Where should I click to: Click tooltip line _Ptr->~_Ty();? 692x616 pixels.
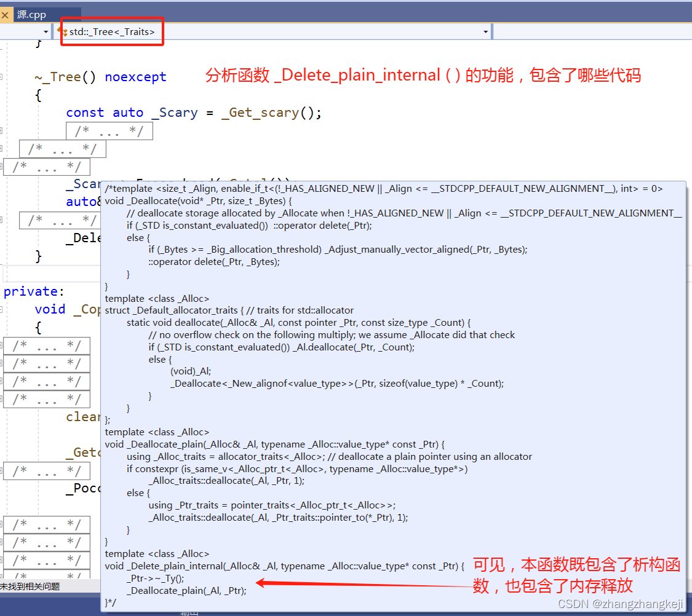point(156,578)
